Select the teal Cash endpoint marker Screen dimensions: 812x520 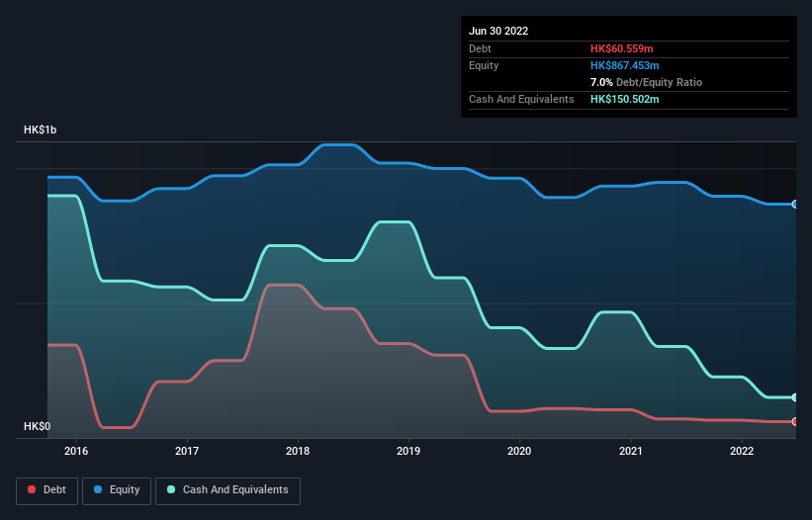795,397
